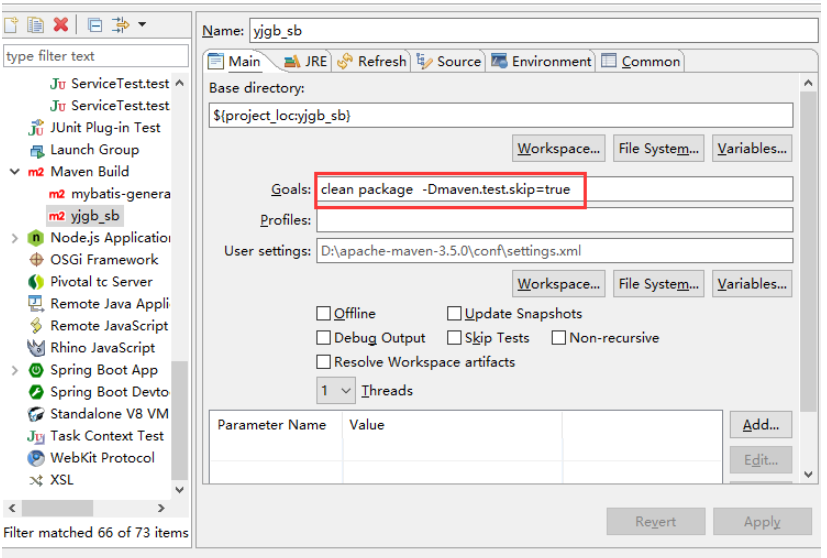Click Variables button under Base directory
The image size is (827, 558).
752,149
